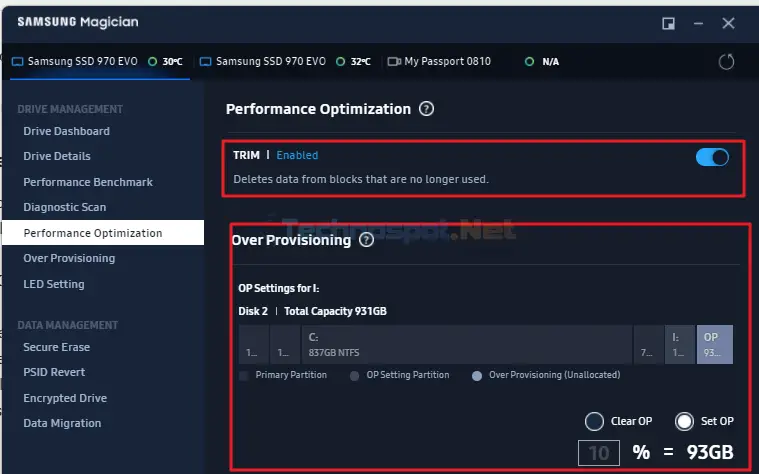Switch to My Passport 0810 drive tab
Screen dimensions: 759x474
(x=473, y=61)
